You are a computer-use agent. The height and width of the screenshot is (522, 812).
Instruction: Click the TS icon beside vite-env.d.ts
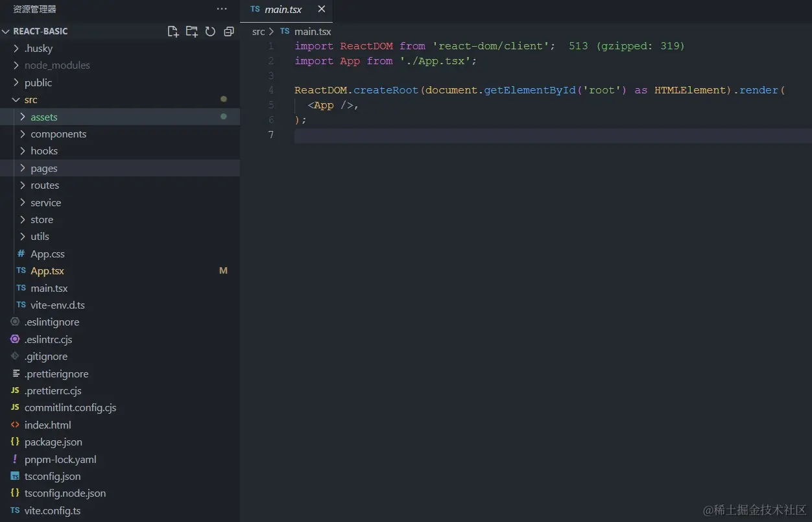pos(21,305)
